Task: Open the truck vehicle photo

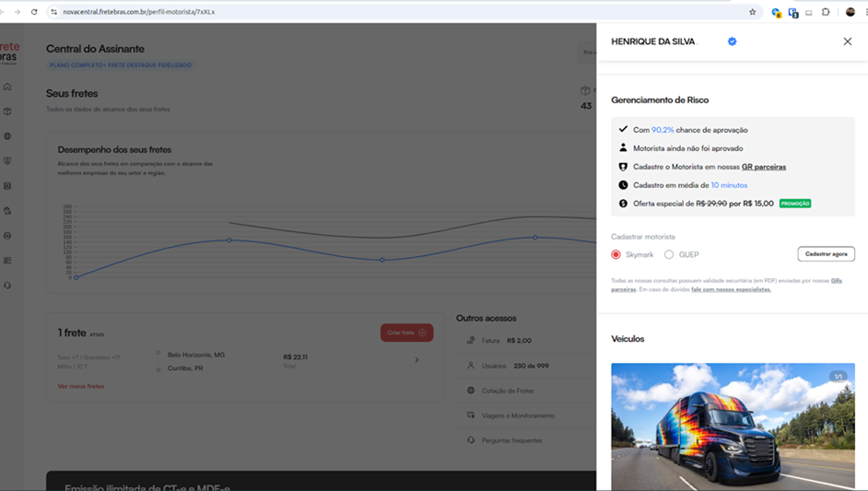Action: click(733, 426)
